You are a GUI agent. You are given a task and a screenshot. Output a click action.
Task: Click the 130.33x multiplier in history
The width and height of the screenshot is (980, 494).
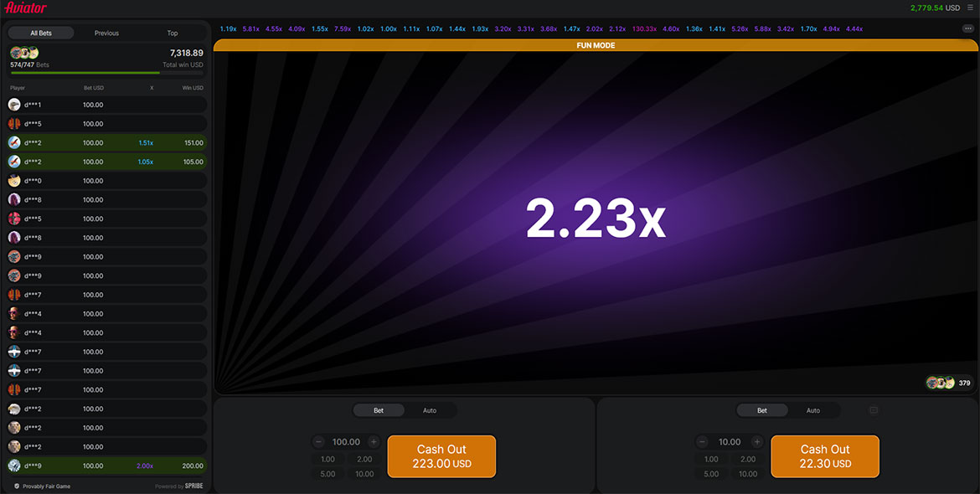click(x=644, y=28)
